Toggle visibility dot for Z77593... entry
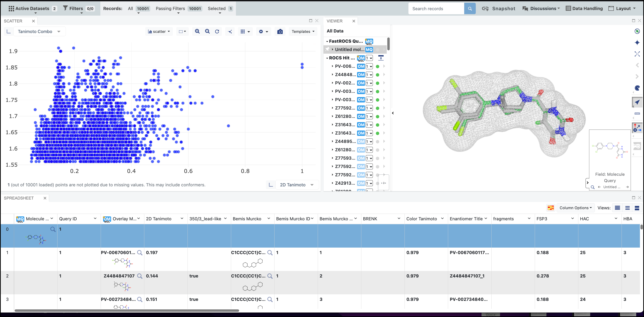 (x=377, y=158)
